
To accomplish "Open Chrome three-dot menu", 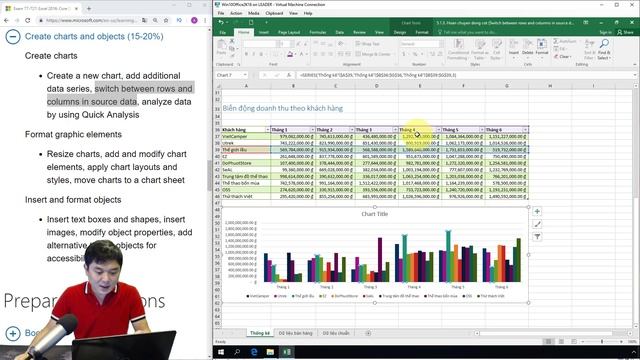I will 205,20.
